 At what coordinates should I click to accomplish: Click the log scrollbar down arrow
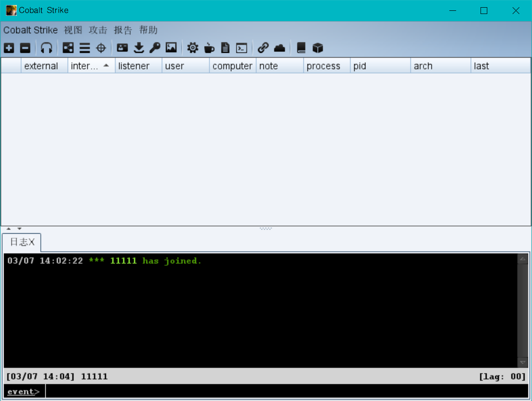click(523, 362)
